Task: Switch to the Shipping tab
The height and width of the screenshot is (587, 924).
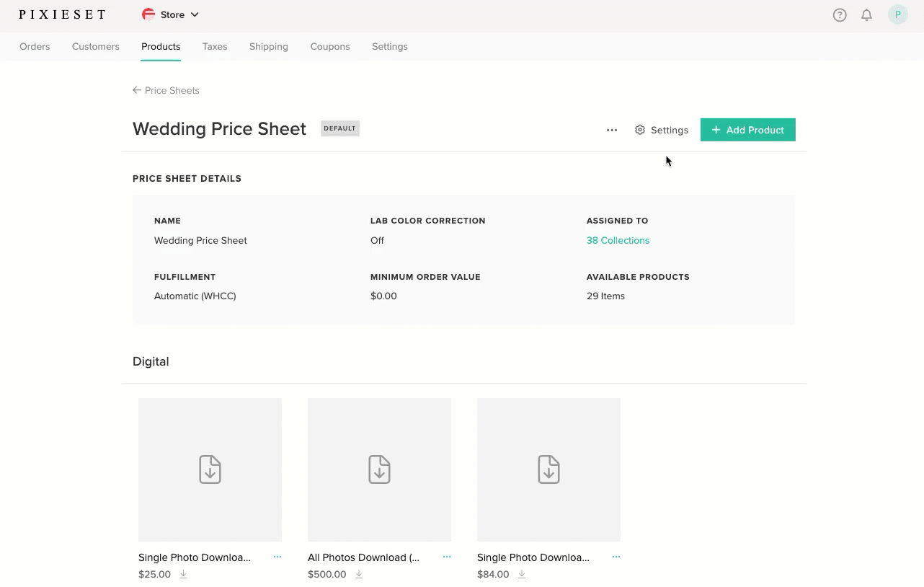Action: tap(269, 46)
